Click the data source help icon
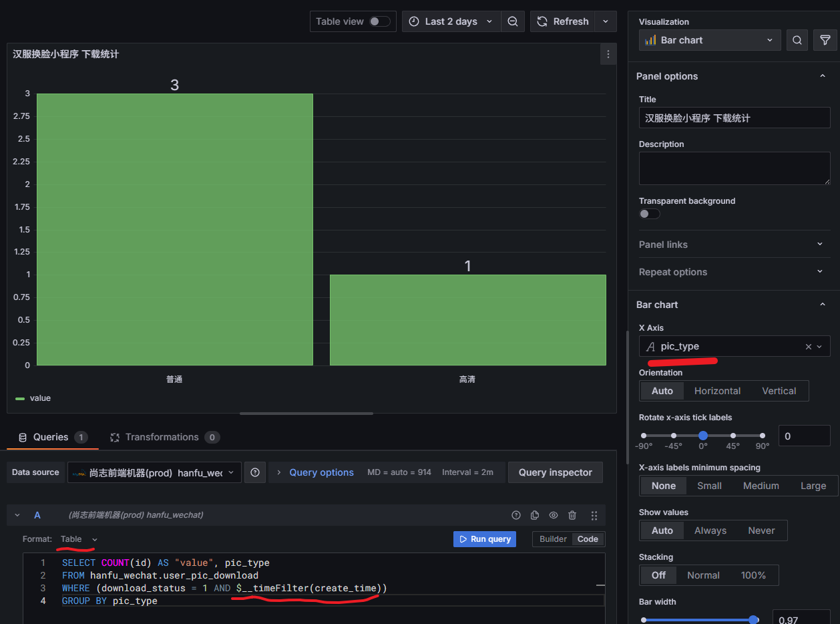The height and width of the screenshot is (624, 840). pos(255,472)
